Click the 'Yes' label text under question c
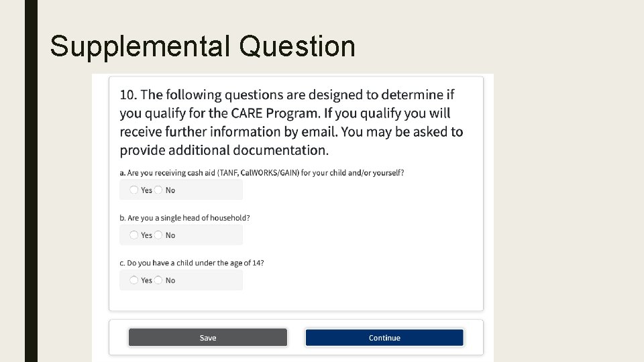The image size is (644, 362). tap(147, 280)
